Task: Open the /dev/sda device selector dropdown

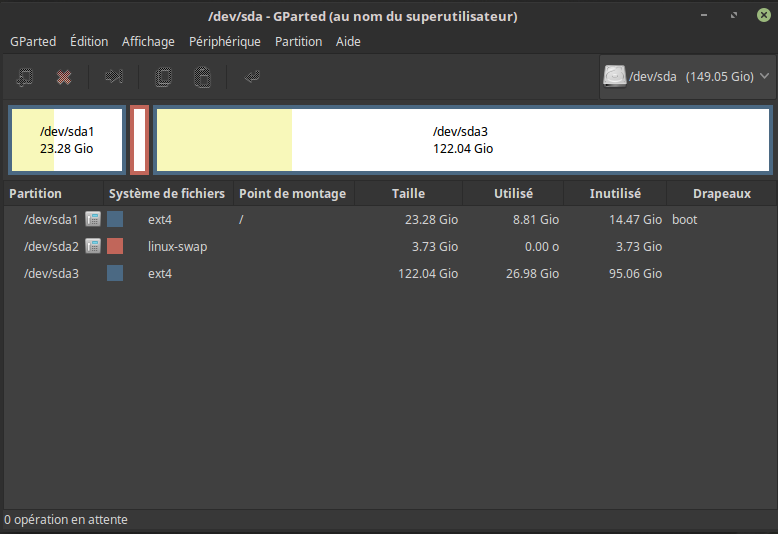Action: (687, 77)
